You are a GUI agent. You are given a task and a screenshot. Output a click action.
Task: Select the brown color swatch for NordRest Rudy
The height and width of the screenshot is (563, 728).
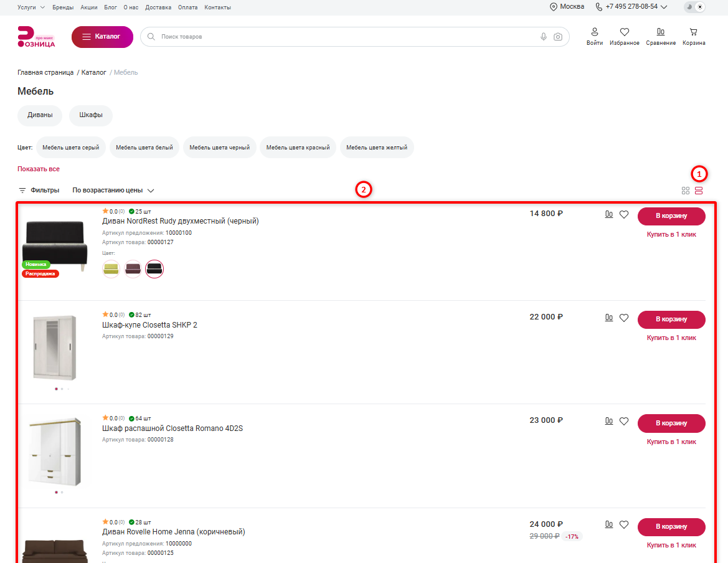point(133,269)
